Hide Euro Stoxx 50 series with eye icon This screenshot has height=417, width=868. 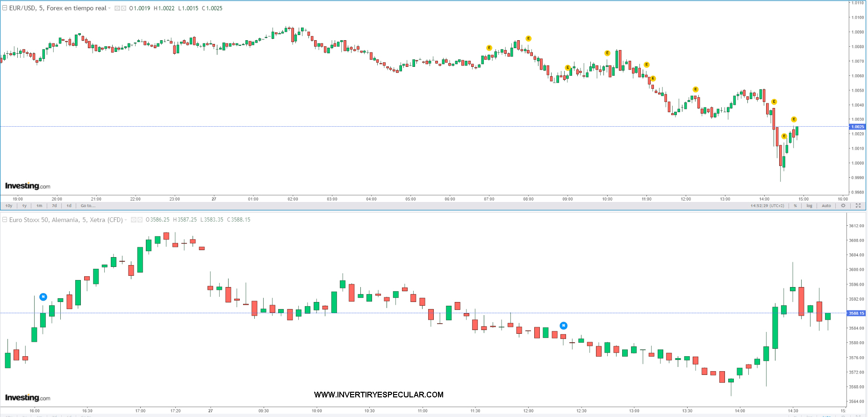(x=134, y=220)
